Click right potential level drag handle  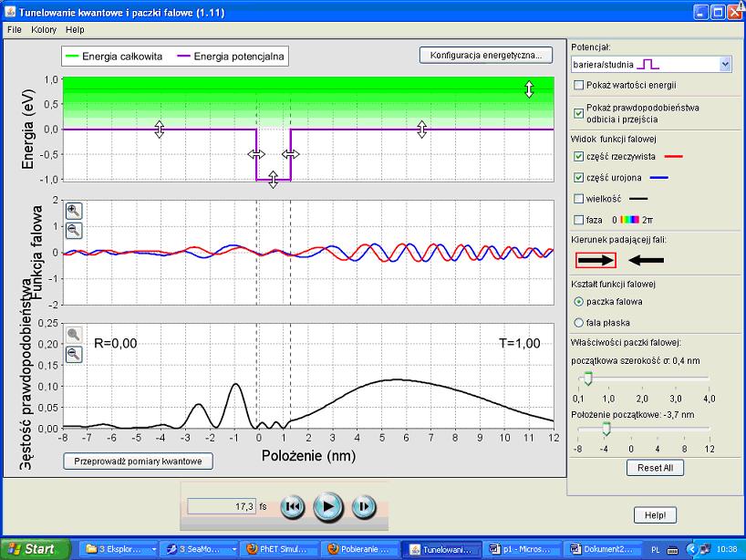421,129
